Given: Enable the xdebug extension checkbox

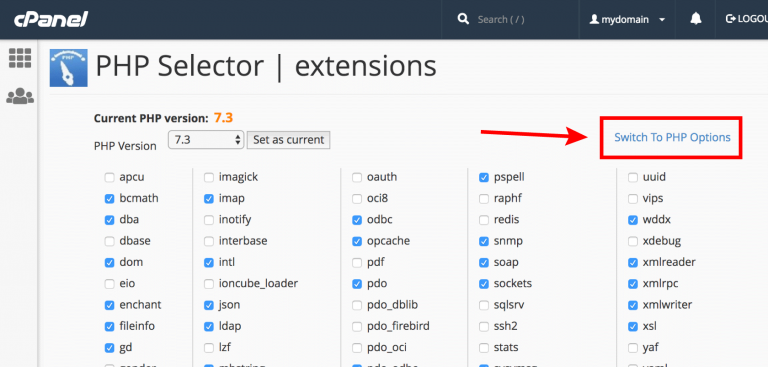Looking at the screenshot, I should pyautogui.click(x=633, y=241).
